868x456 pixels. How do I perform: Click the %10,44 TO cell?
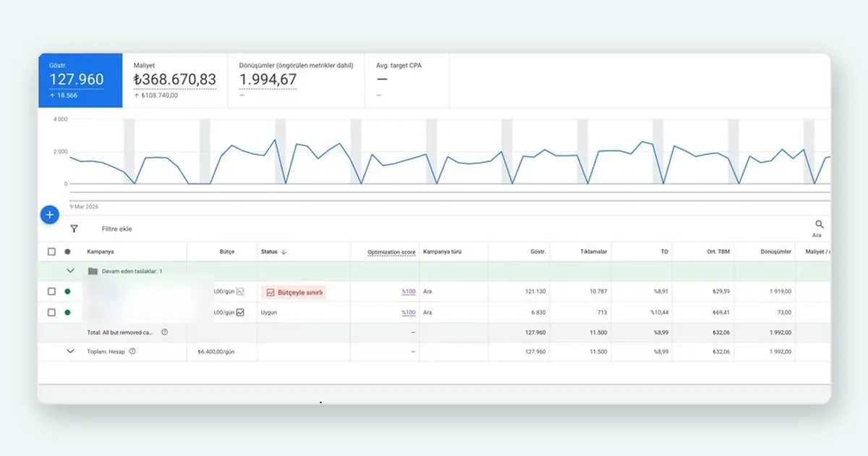658,313
